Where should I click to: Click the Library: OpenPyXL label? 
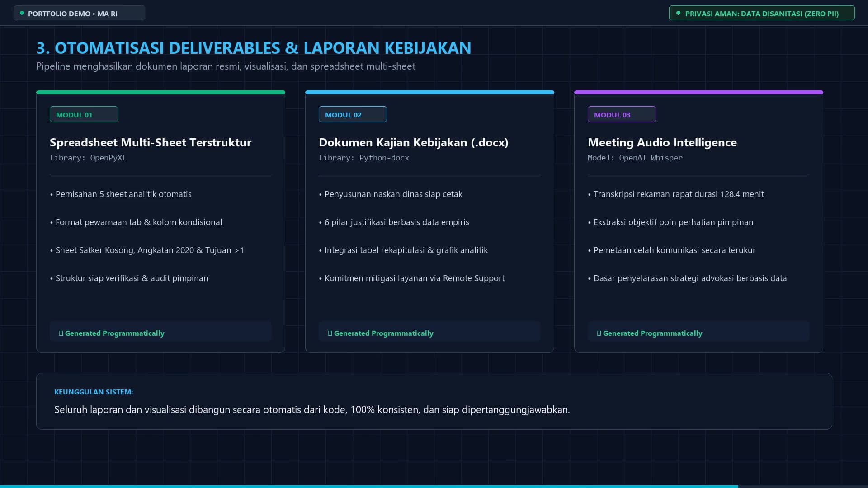[88, 158]
